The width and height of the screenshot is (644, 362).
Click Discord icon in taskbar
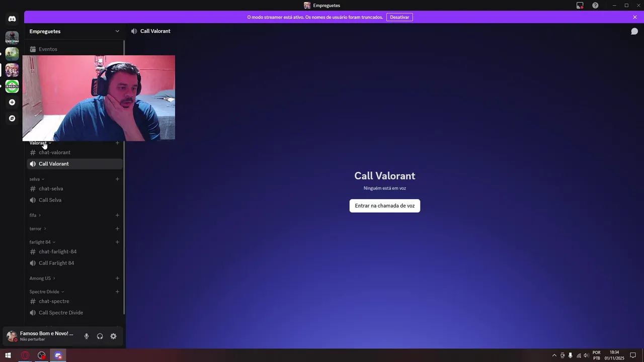58,355
